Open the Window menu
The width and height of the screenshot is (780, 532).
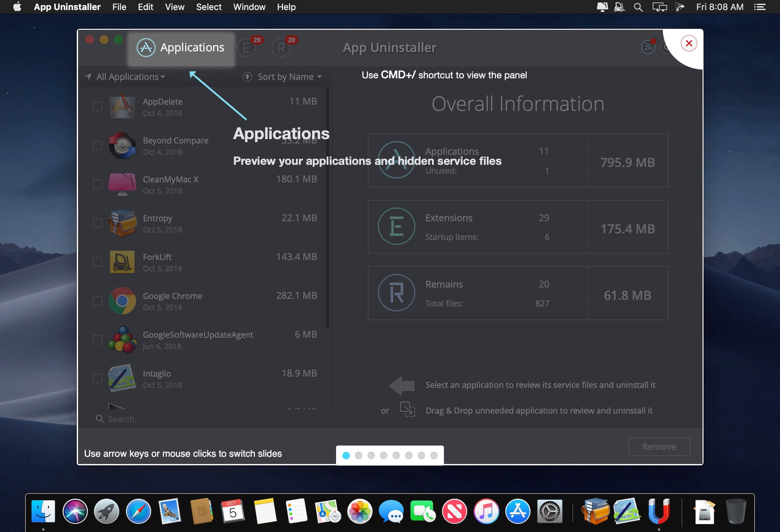point(249,7)
